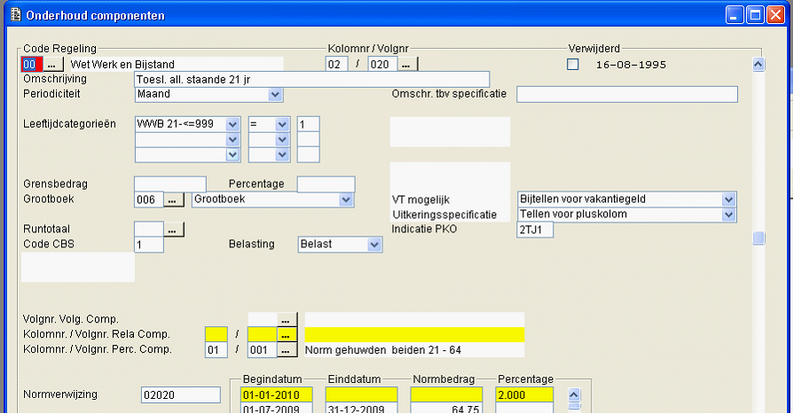
Task: Open the Code Regeling lookup button
Action: point(53,64)
